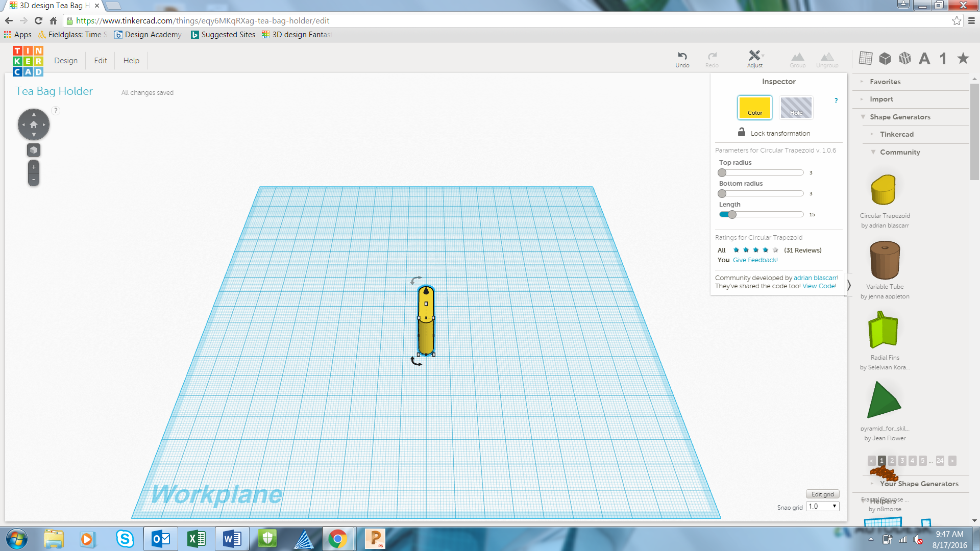Toggle the Hole option in Inspector
980x551 pixels.
tap(796, 108)
